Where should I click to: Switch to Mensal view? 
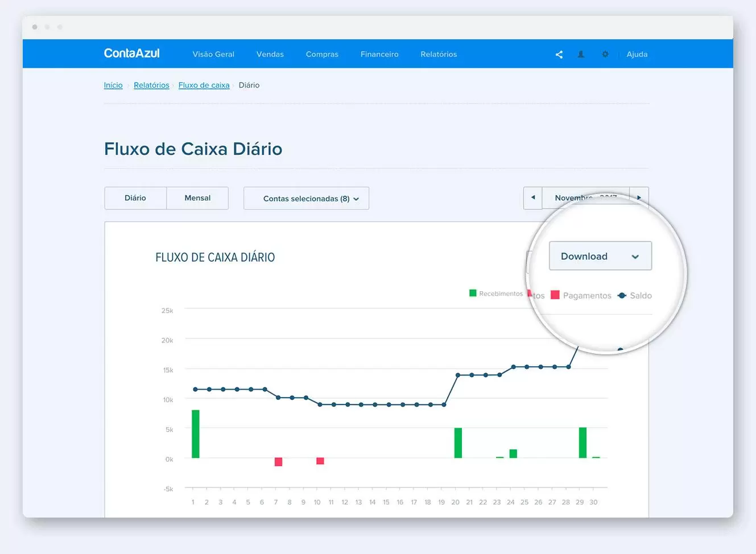197,198
